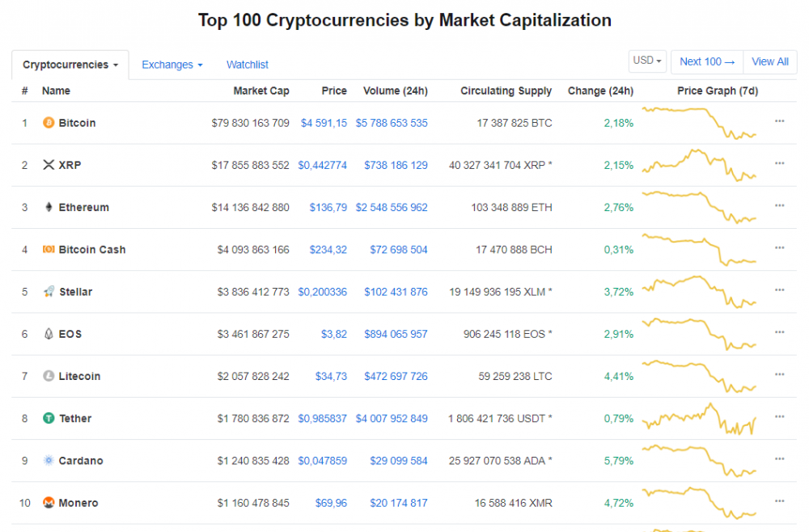Open the three-dot menu for Cardano row

pyautogui.click(x=779, y=458)
